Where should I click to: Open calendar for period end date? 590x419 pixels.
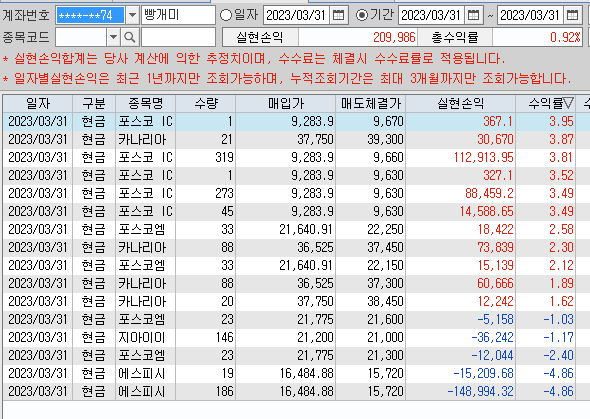572,15
